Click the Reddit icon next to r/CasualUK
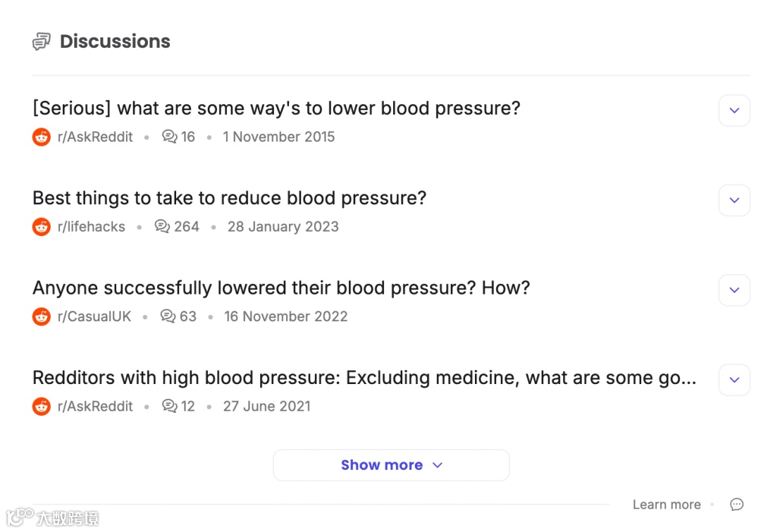This screenshot has width=761, height=532. [x=42, y=316]
